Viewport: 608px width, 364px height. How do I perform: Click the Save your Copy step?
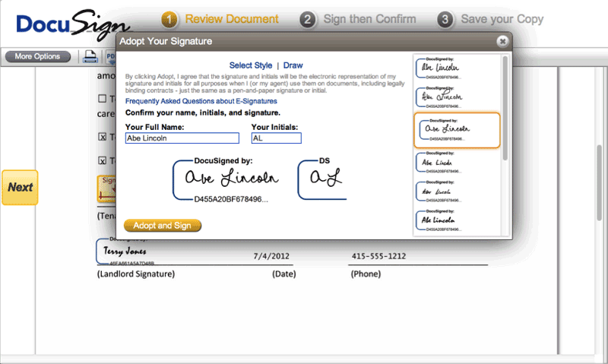502,19
